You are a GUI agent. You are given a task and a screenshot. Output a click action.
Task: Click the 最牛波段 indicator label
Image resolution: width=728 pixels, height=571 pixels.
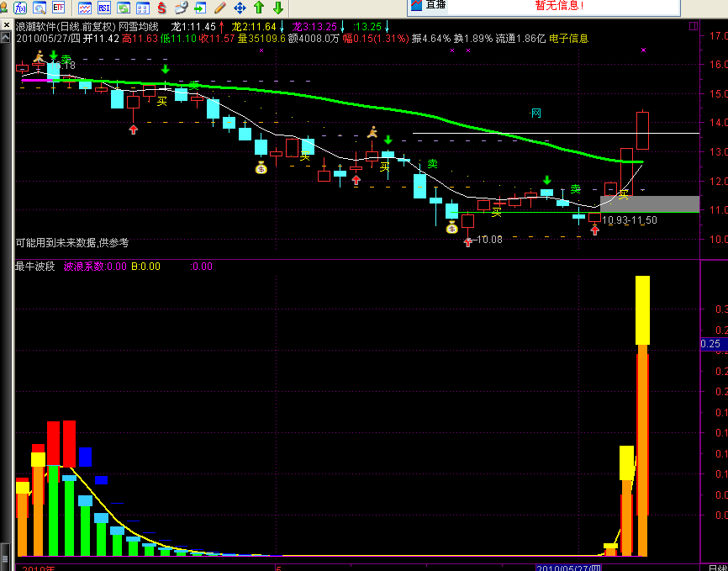34,267
